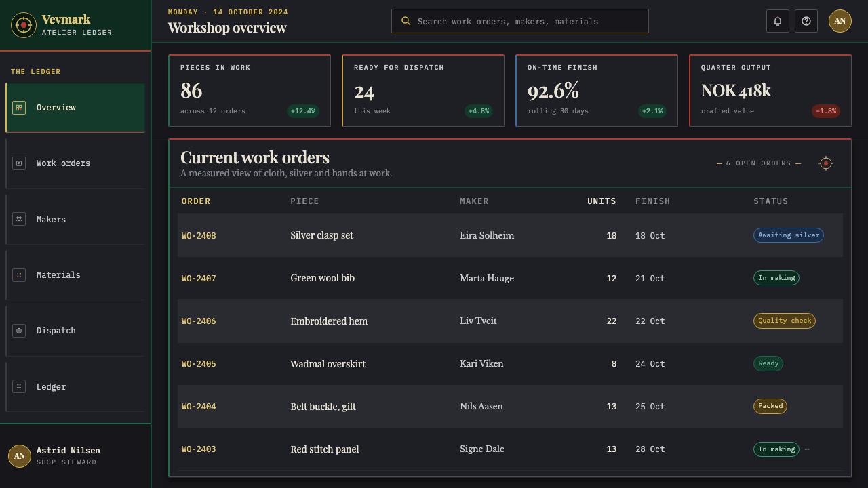868x488 pixels.
Task: Click the piece Red stitch panel
Action: pyautogui.click(x=325, y=449)
